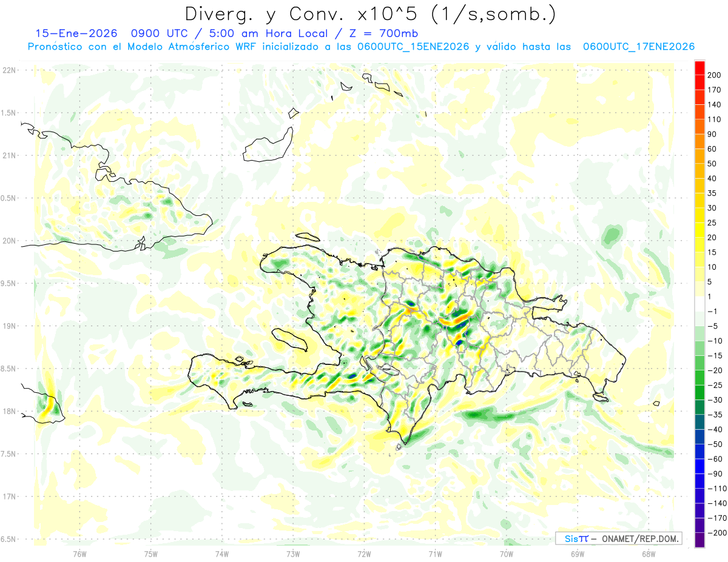The width and height of the screenshot is (728, 562).
Task: Click the 'Pronostico con el Modelo Atmosferico WRF' line
Action: [143, 47]
